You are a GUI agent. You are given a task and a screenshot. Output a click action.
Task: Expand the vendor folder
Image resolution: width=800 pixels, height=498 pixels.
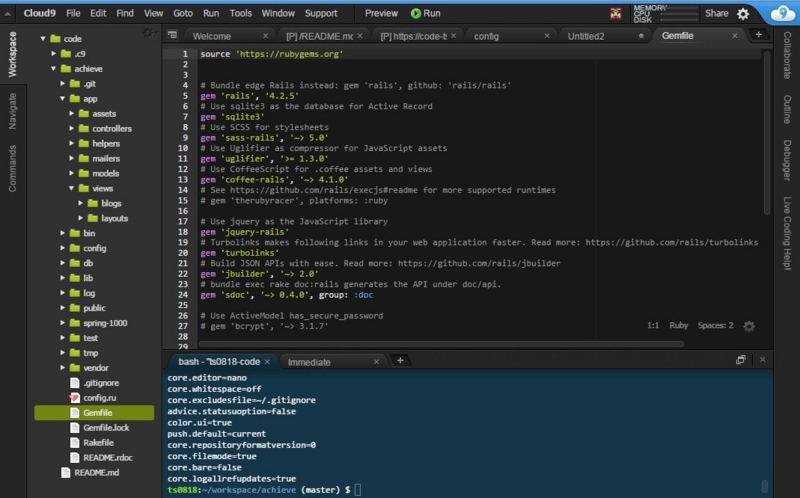(62, 367)
